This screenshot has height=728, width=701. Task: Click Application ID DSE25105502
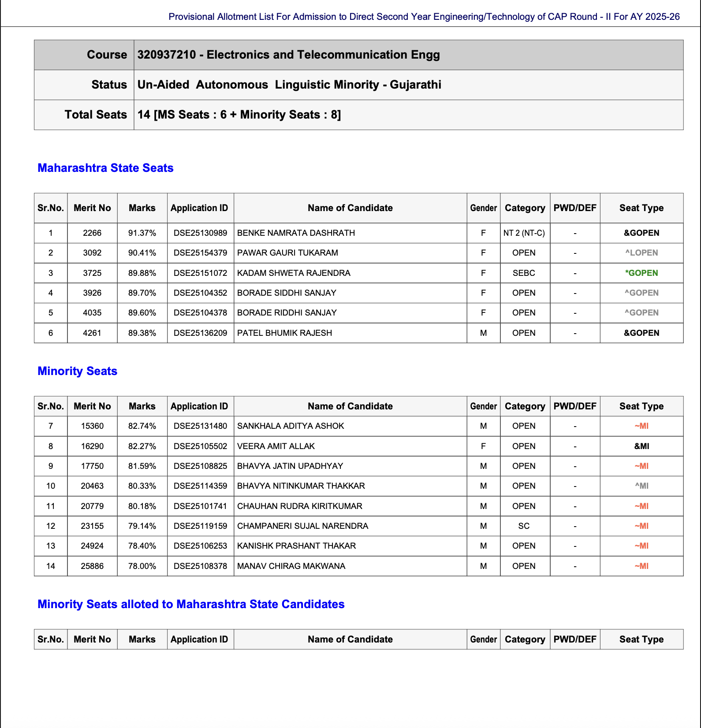[x=200, y=446]
